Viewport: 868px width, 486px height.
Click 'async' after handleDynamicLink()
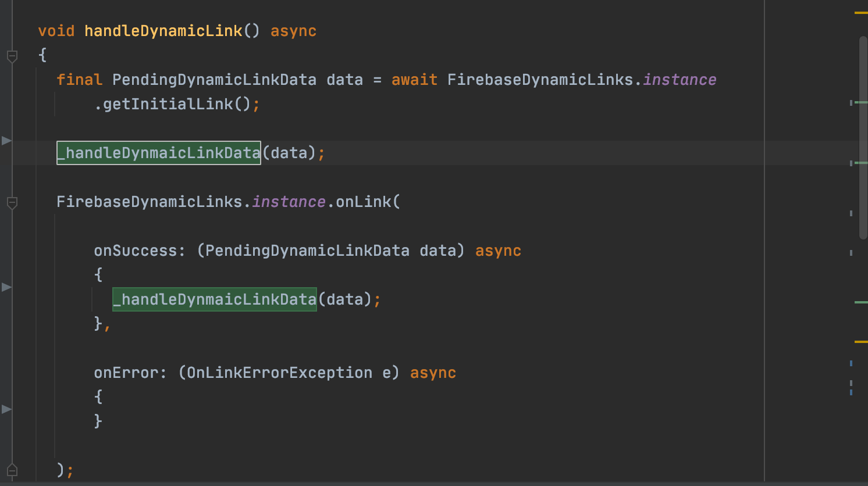click(x=293, y=31)
